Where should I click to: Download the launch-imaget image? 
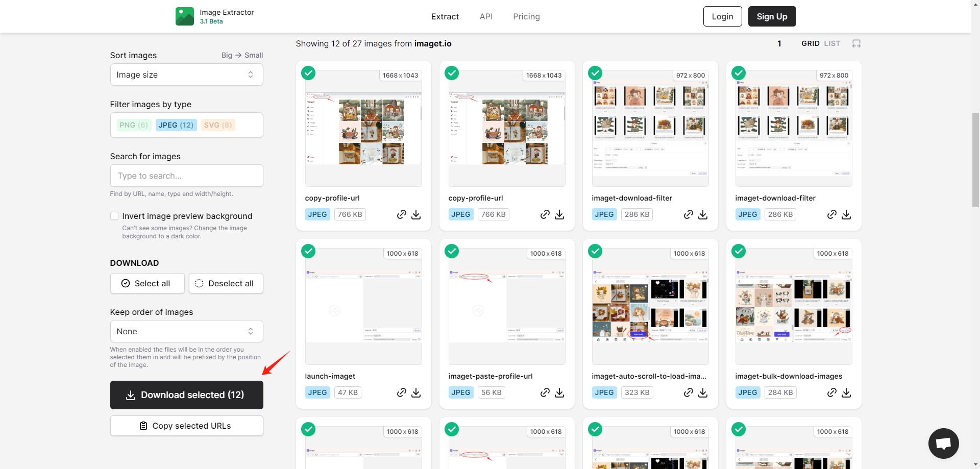click(416, 392)
